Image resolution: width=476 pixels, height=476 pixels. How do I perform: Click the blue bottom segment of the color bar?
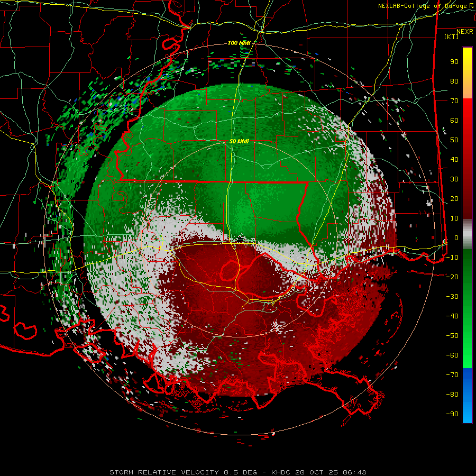[467, 396]
